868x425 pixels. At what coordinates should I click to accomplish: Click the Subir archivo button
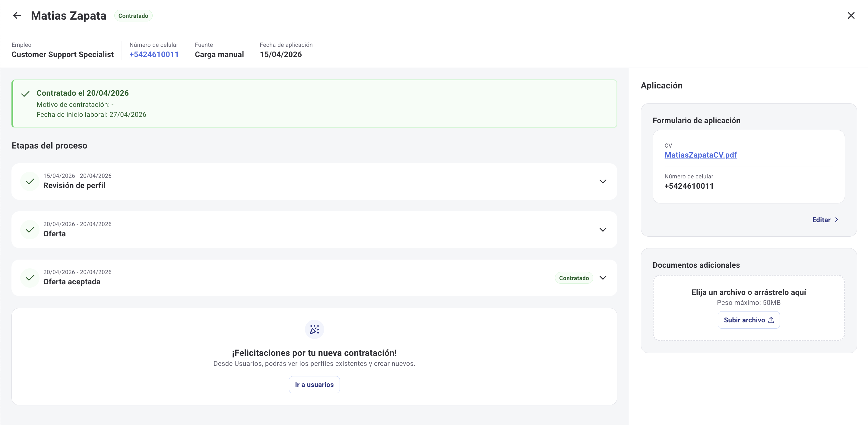744,320
